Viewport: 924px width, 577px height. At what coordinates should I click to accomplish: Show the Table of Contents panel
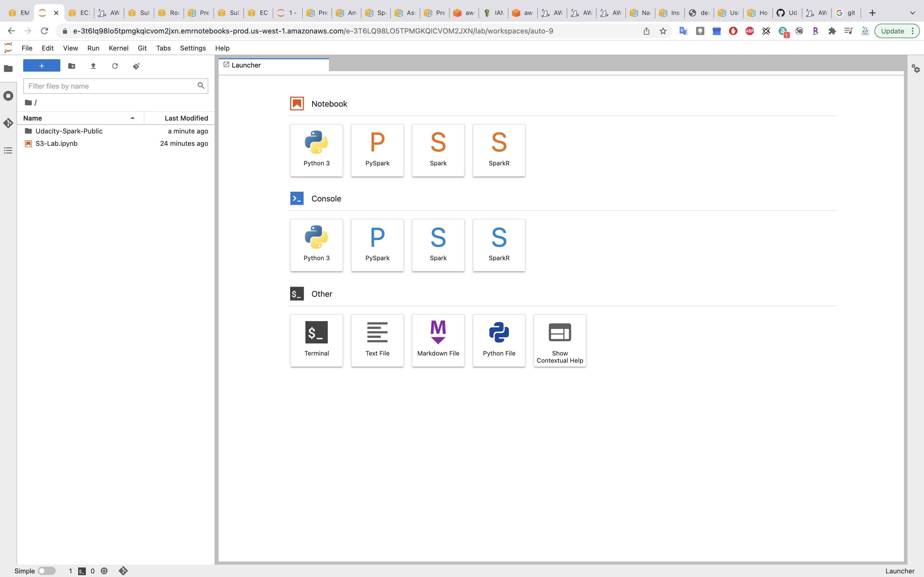8,150
